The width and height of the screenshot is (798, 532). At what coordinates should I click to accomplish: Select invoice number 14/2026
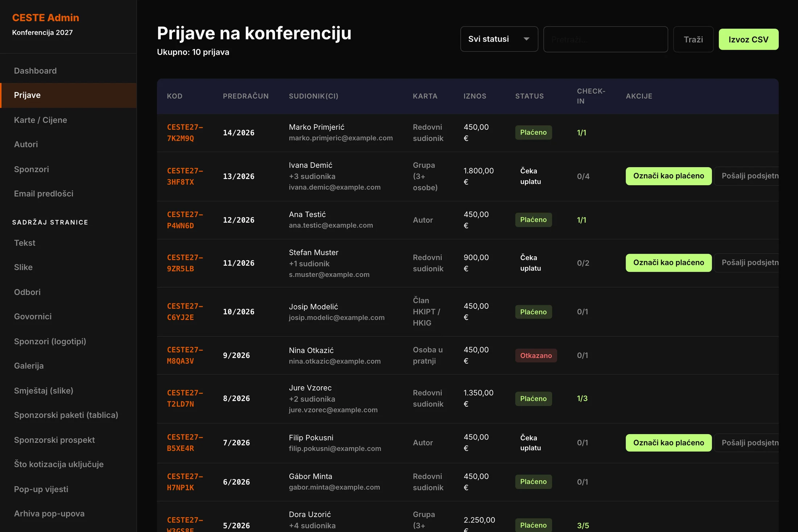tap(238, 133)
